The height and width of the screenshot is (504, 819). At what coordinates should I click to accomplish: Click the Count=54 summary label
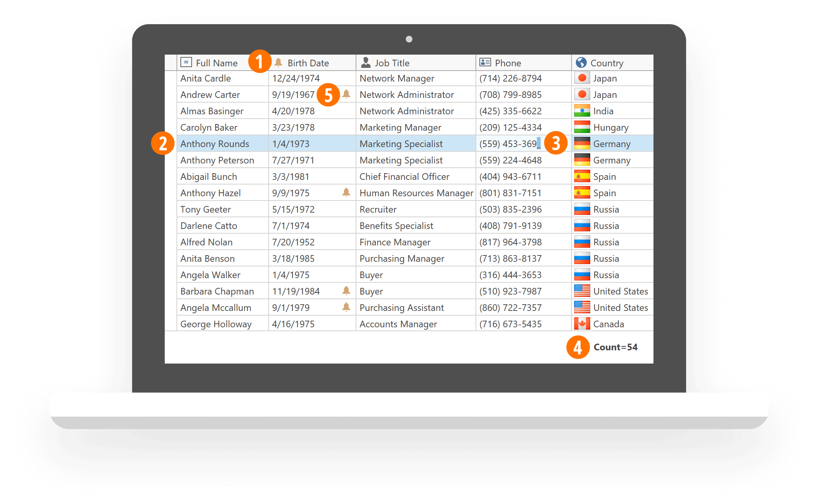point(615,347)
